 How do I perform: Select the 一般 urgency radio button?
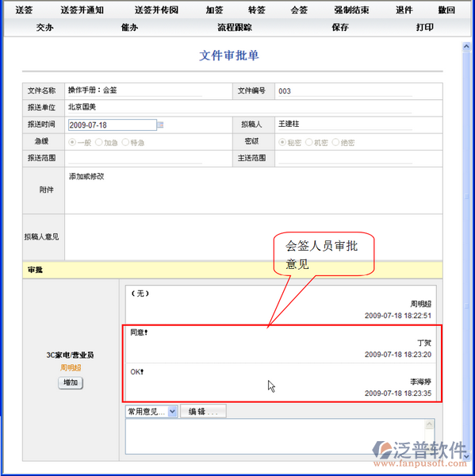click(x=72, y=142)
